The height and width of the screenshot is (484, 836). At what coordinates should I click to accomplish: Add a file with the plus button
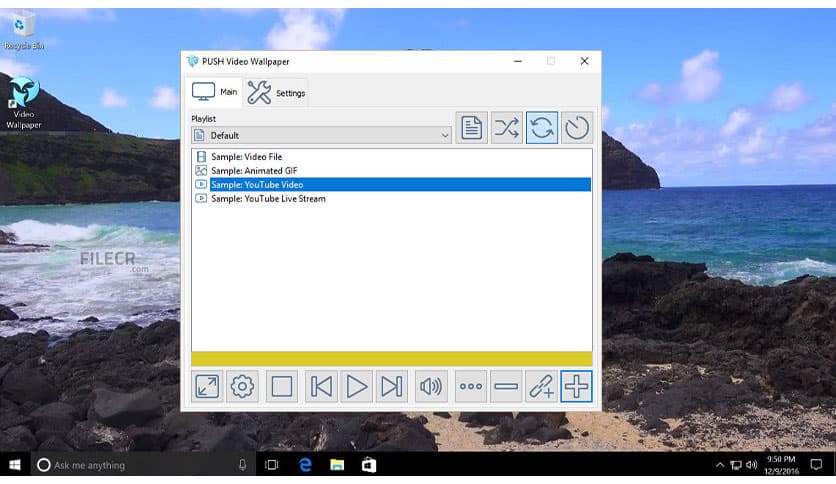point(576,386)
